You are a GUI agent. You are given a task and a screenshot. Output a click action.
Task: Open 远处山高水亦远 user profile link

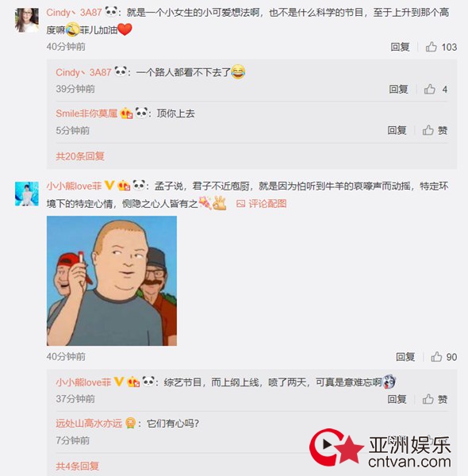pyautogui.click(x=89, y=424)
